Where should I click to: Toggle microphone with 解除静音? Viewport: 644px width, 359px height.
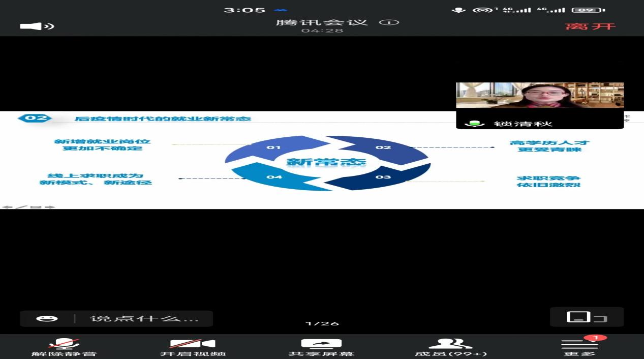[64, 347]
